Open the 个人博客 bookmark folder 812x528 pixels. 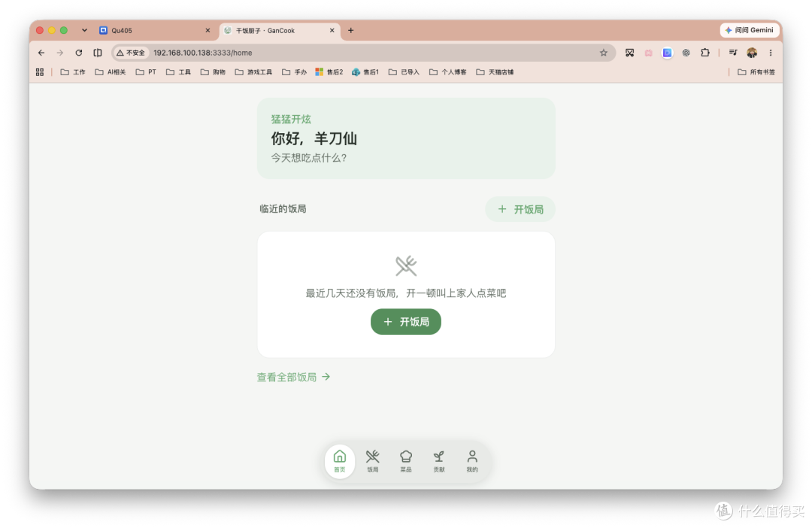[x=448, y=72]
